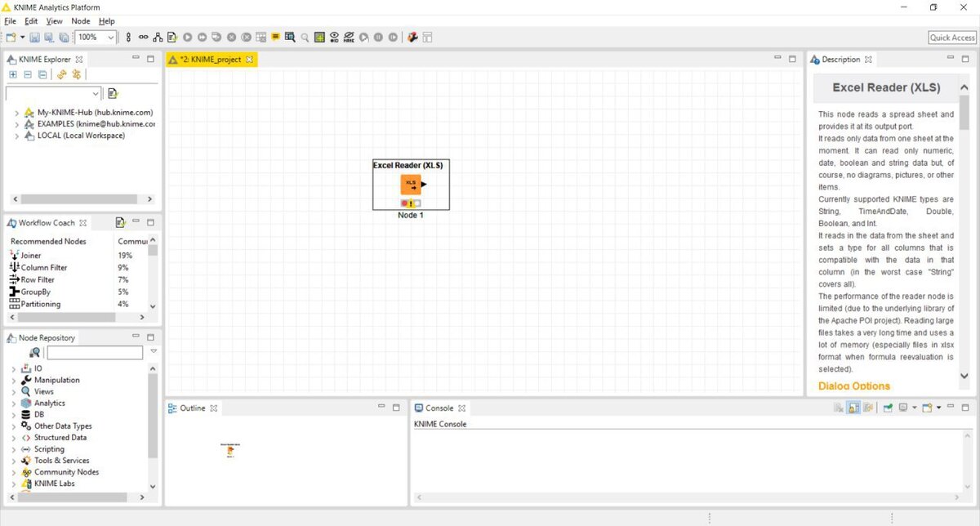
Task: Expand the Manipulation category
Action: point(14,381)
